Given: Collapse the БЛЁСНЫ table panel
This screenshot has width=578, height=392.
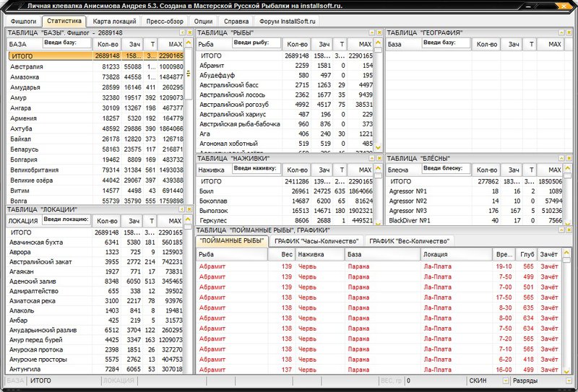Looking at the screenshot, I should pos(561,158).
